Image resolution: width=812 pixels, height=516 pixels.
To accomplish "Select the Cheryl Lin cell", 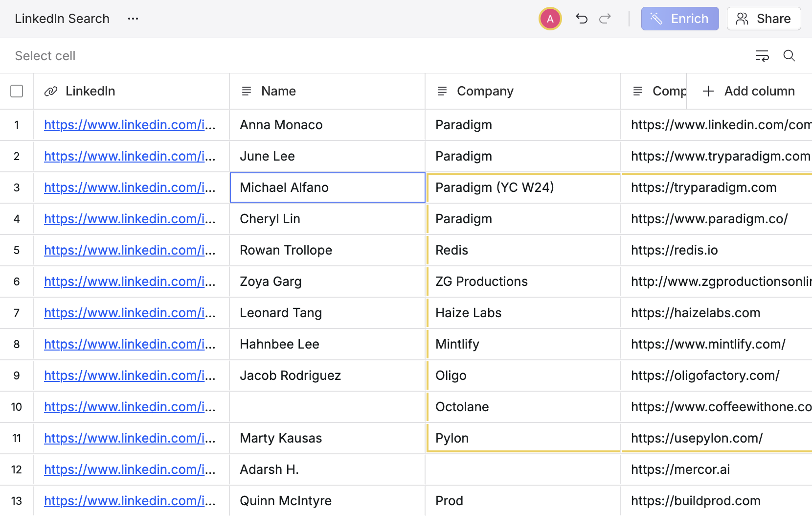I will pos(327,219).
